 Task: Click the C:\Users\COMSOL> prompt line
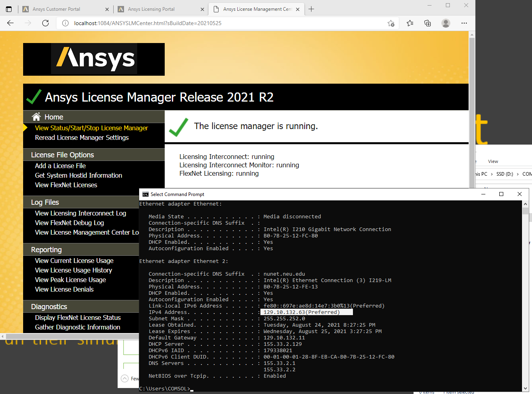(165, 389)
